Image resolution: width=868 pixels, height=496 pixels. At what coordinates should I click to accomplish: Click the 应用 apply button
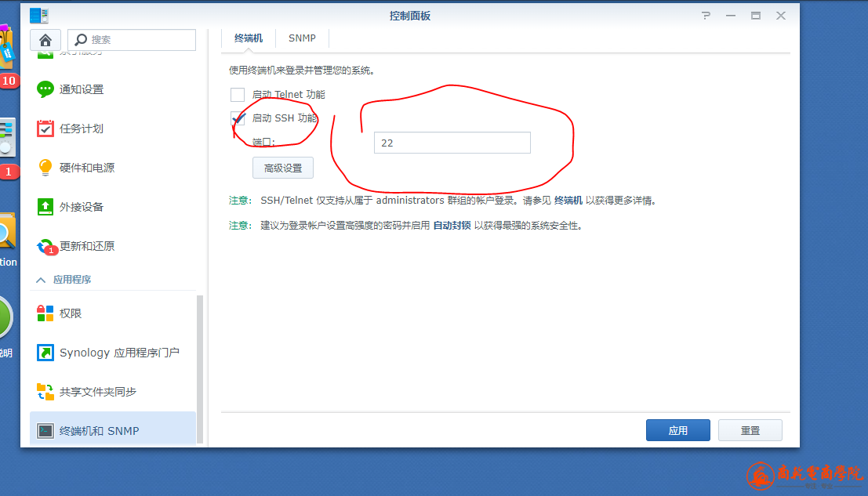click(x=677, y=430)
